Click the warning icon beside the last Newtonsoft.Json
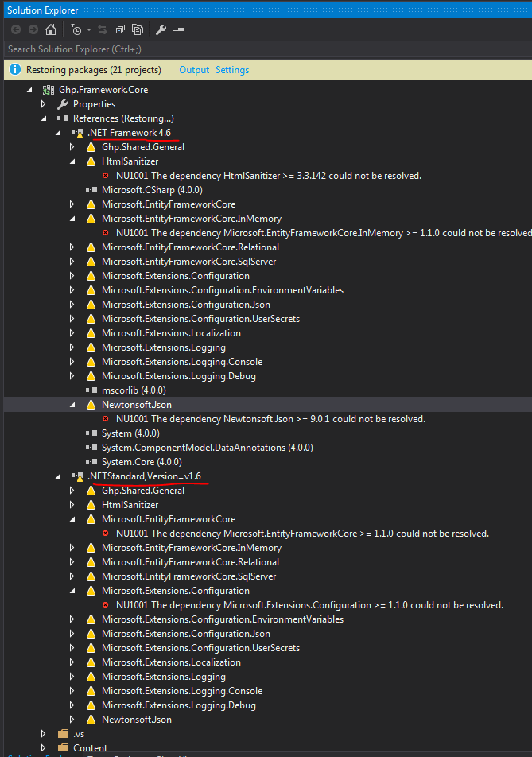532x757 pixels. [x=91, y=720]
